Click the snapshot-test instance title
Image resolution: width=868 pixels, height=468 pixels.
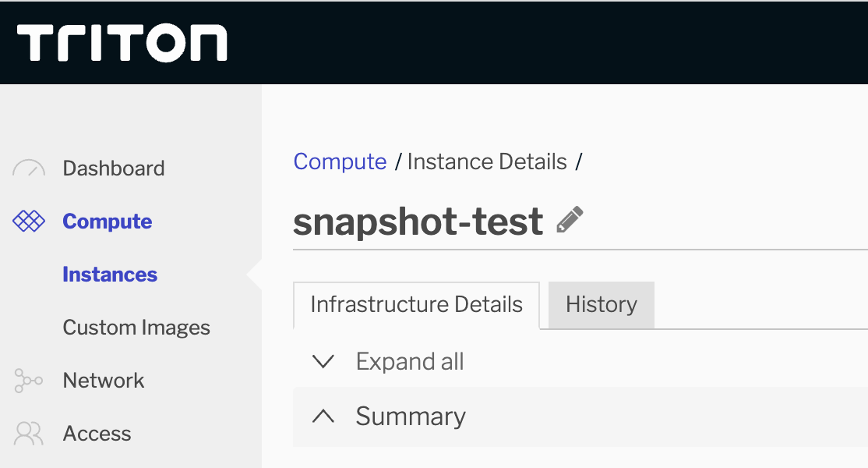click(x=418, y=222)
